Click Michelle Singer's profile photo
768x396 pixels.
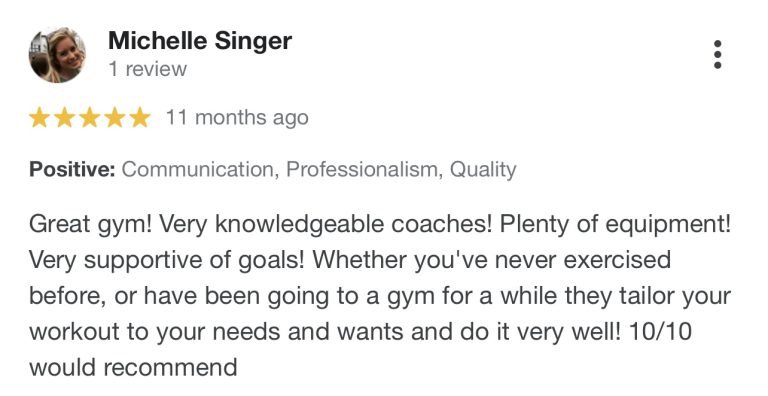[x=57, y=55]
